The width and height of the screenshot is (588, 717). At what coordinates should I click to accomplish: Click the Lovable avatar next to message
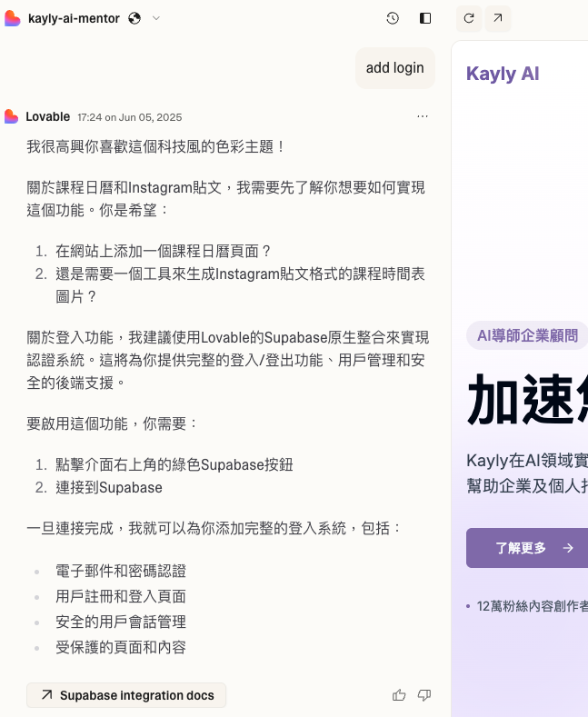pos(12,116)
